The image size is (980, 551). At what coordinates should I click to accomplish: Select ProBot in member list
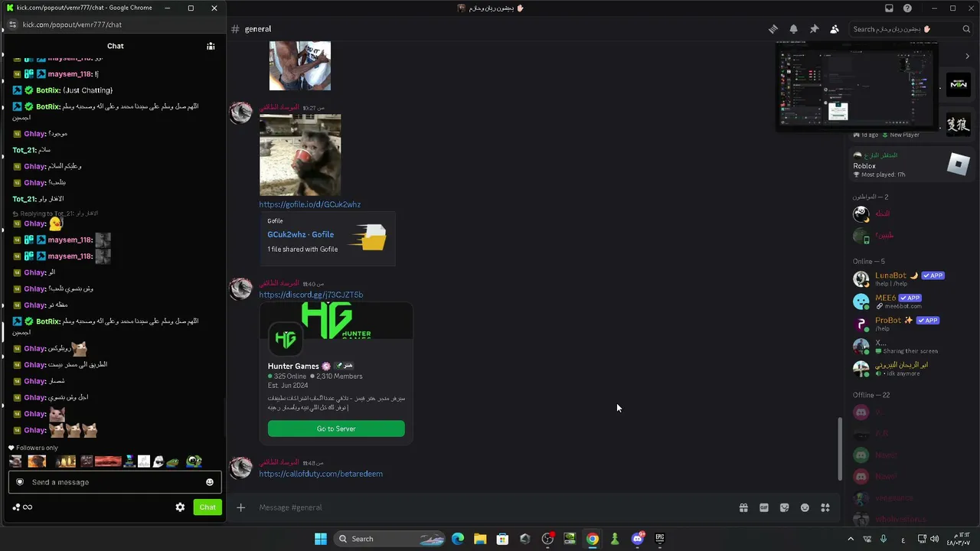coord(908,324)
